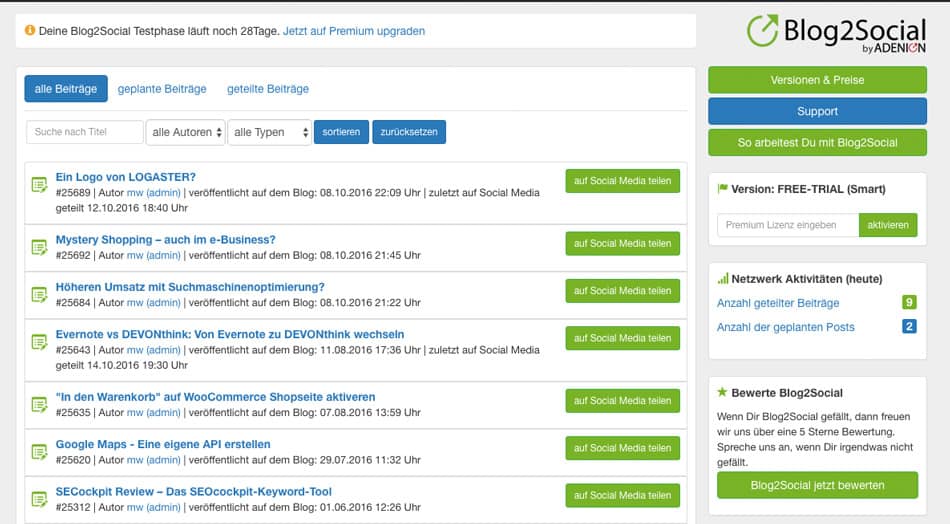Share In den Warenkorb post on social media
Screen dimensions: 950x524
(623, 400)
